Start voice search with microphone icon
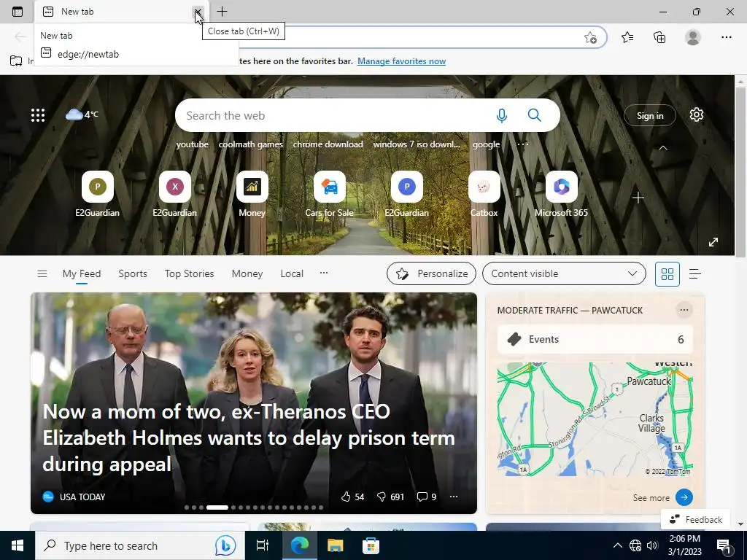The width and height of the screenshot is (747, 560). tap(502, 115)
